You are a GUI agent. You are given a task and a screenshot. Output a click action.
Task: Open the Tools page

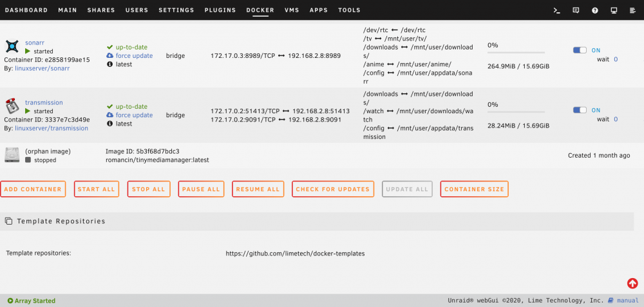pos(349,10)
